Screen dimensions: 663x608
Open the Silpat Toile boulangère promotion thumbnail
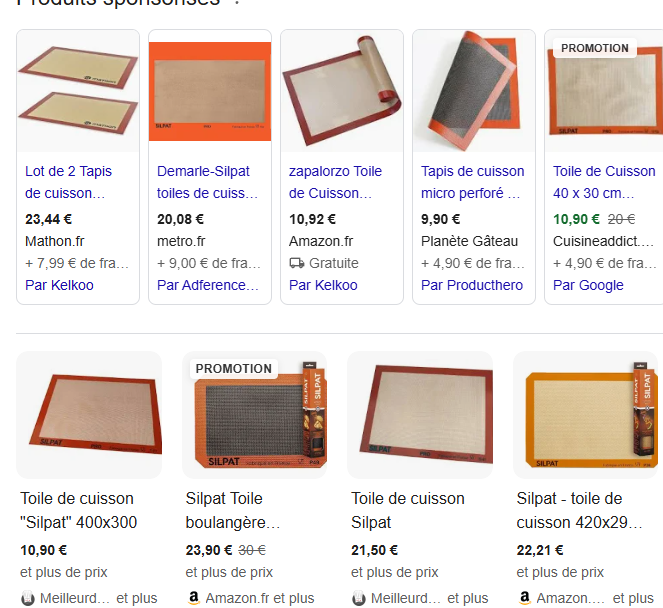[x=255, y=415]
